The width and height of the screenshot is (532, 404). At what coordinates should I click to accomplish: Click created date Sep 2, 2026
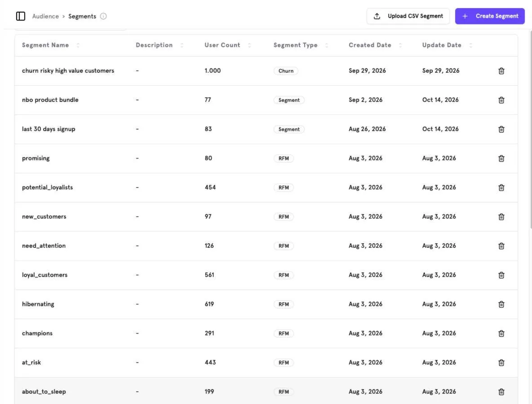365,100
